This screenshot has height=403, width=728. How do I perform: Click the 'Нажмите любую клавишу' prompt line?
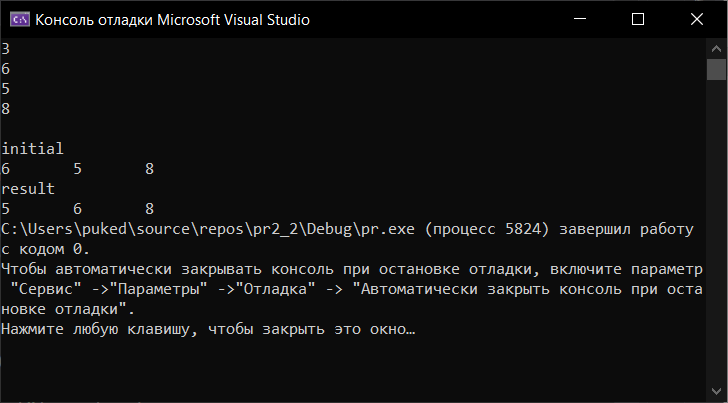tap(205, 329)
